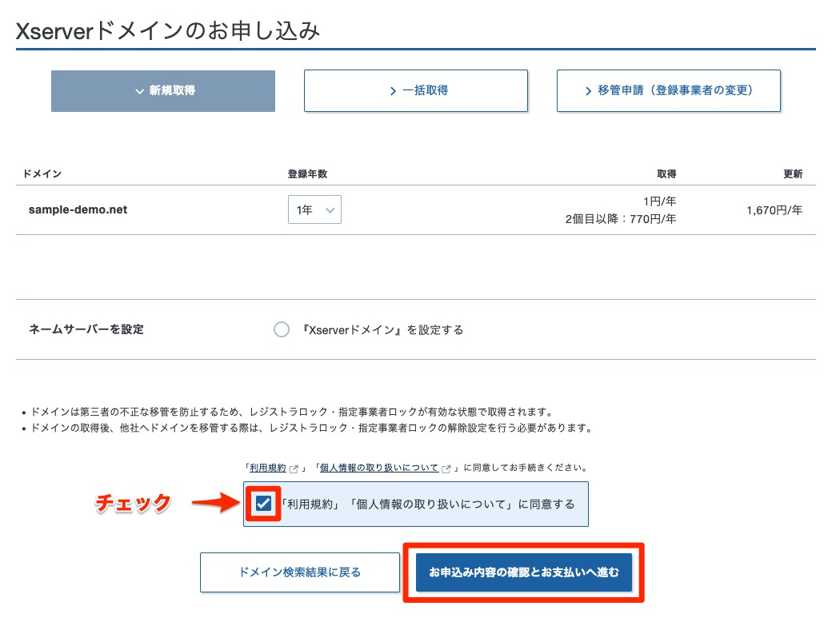The height and width of the screenshot is (630, 840).
Task: Click the 「利用規約」「個人情報の取り扱いについて」に同意する label
Action: (428, 504)
